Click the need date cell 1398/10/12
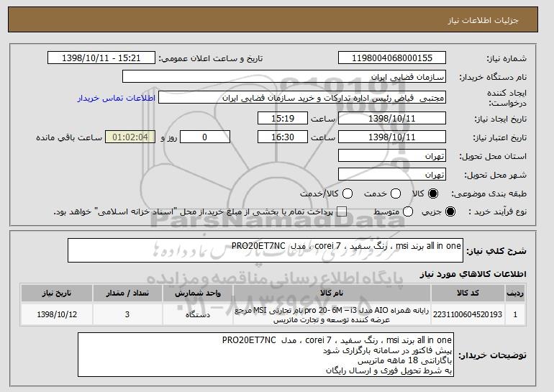Screen dimensions: 554x392 pyautogui.click(x=57, y=314)
